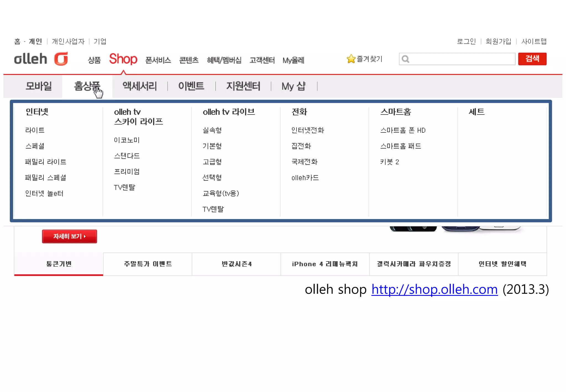Click the 로그인 link
The image size is (566, 392).
click(x=466, y=41)
